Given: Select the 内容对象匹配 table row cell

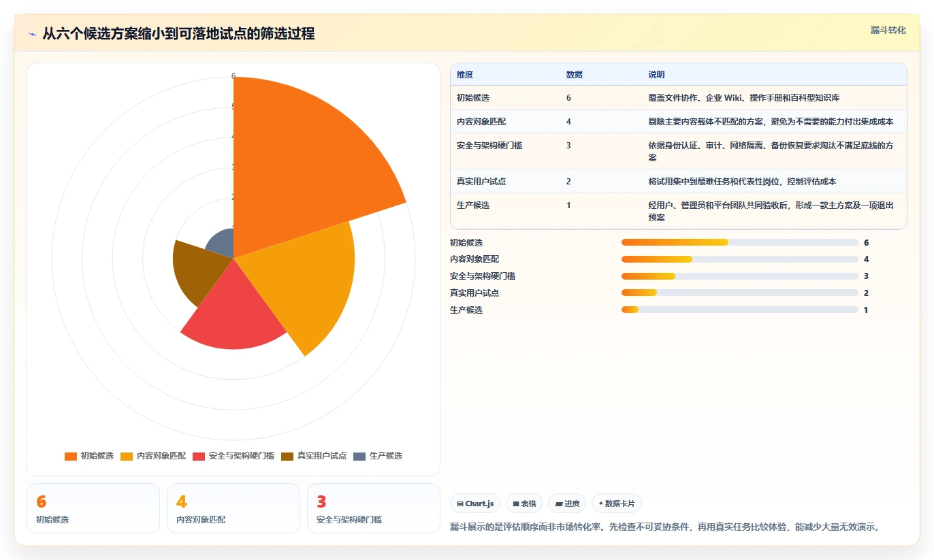Looking at the screenshot, I should 481,122.
